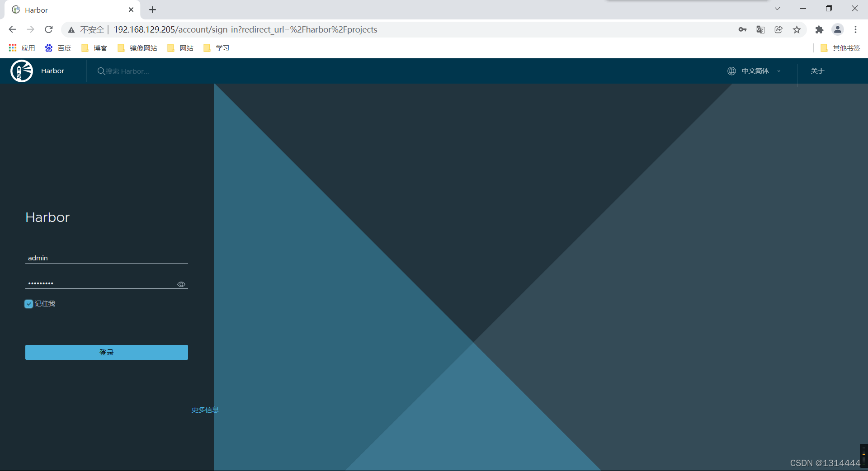This screenshot has height=471, width=868.
Task: Open the 学习 bookmark folder
Action: (x=216, y=48)
